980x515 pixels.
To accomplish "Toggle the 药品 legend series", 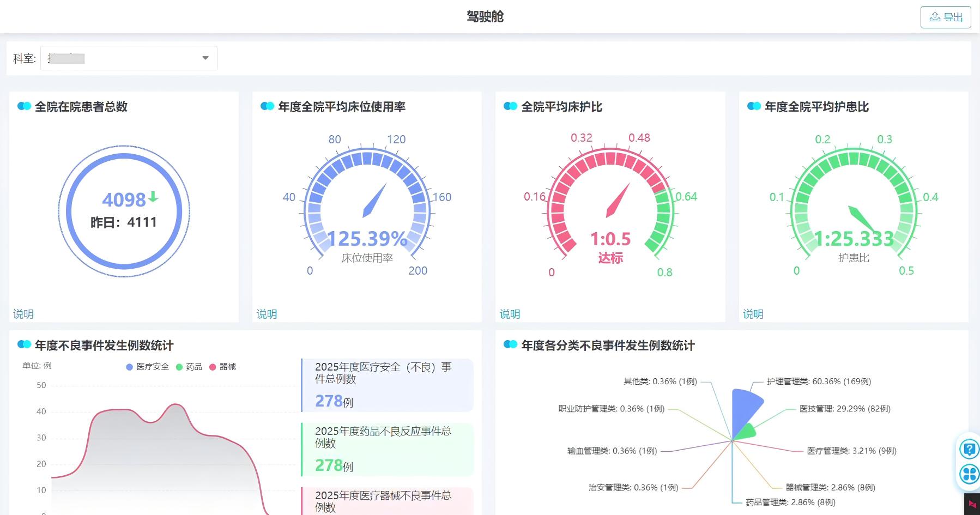I will [x=189, y=367].
